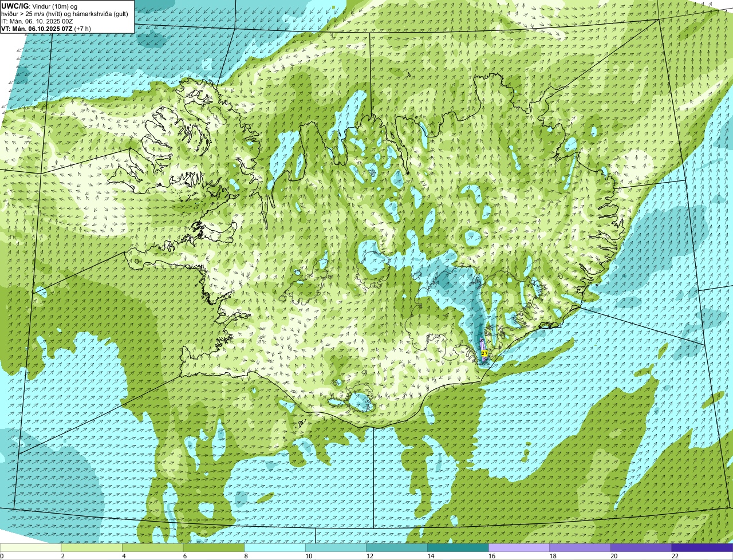This screenshot has height=560, width=733.
Task: Click the scale label '18'
Action: [x=553, y=556]
